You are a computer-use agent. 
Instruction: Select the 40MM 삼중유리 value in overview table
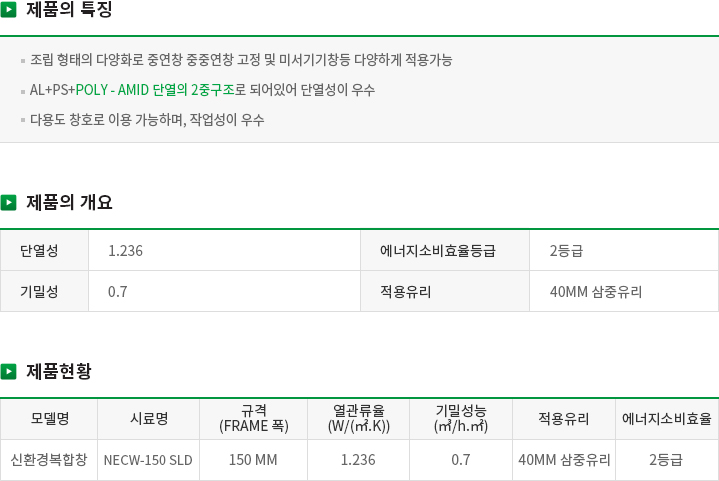pyautogui.click(x=596, y=292)
